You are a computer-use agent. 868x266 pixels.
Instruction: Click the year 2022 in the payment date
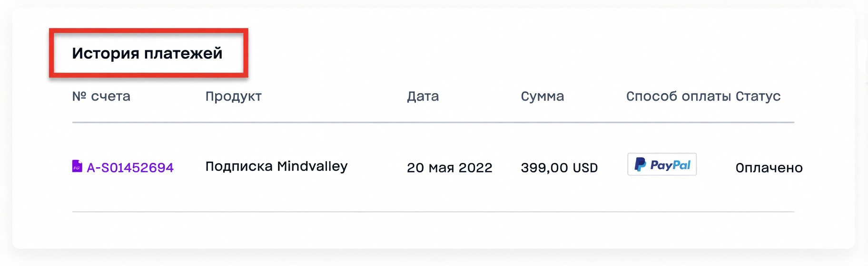point(475,168)
